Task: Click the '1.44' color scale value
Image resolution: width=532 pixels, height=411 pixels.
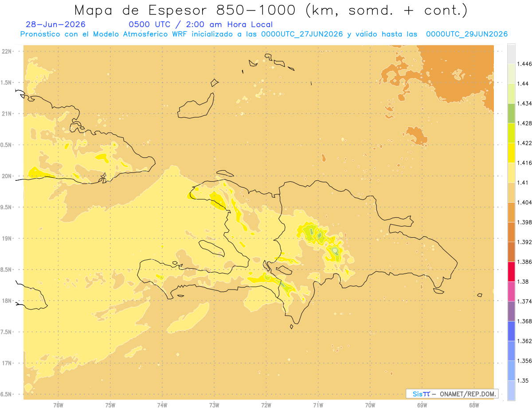Action: point(523,84)
